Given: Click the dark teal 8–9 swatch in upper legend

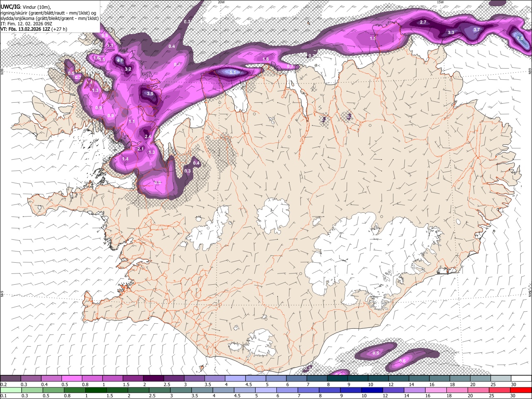Looking at the screenshot, I should [x=337, y=379].
